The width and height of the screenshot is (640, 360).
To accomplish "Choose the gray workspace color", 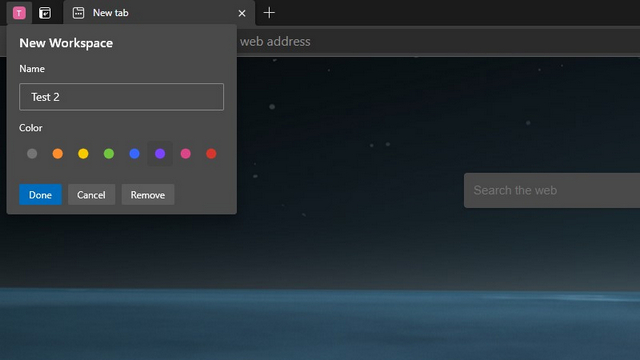I will click(32, 153).
